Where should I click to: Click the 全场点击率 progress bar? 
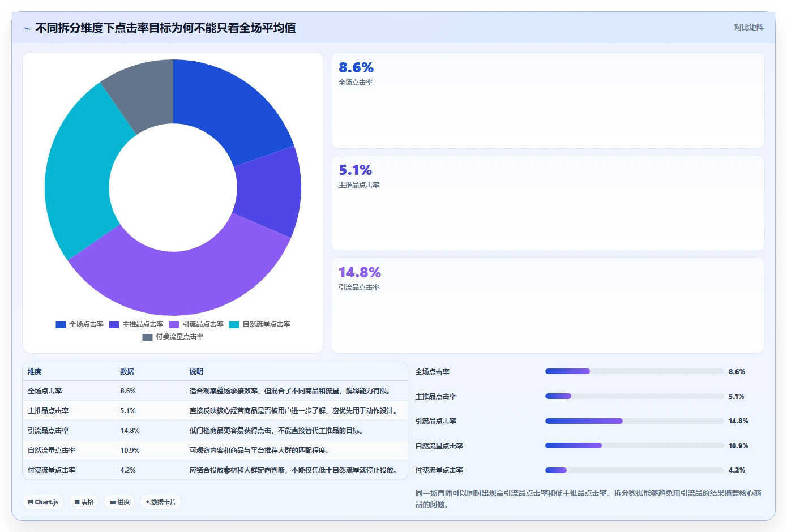click(634, 371)
